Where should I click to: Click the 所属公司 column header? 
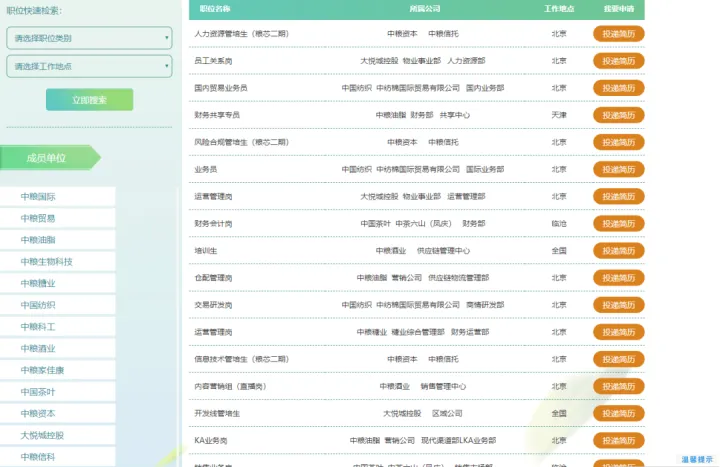425,9
